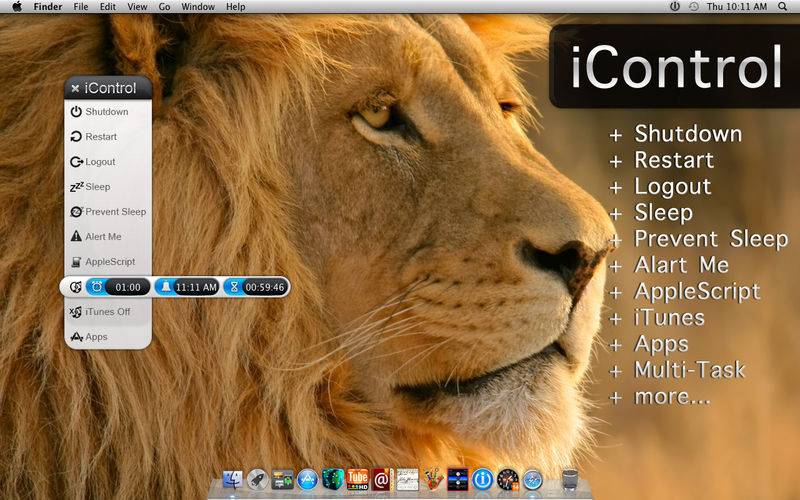
Task: Click the bell icon beside 11:11 AM
Action: click(x=165, y=287)
